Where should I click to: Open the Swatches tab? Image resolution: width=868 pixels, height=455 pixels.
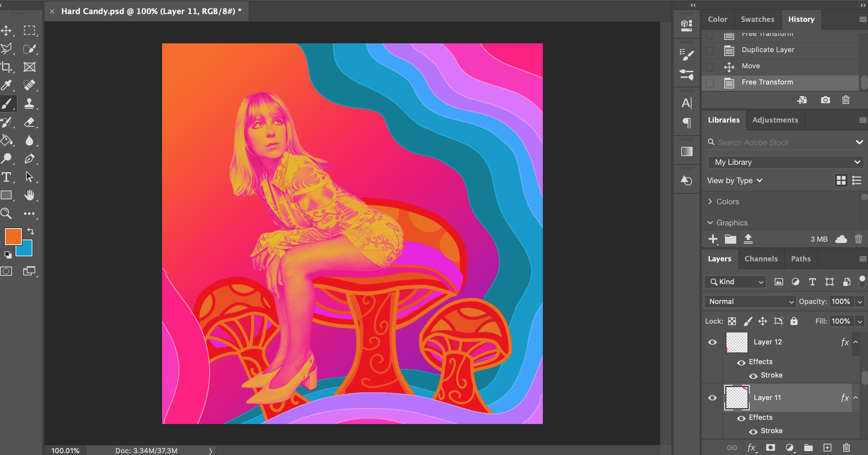[757, 19]
